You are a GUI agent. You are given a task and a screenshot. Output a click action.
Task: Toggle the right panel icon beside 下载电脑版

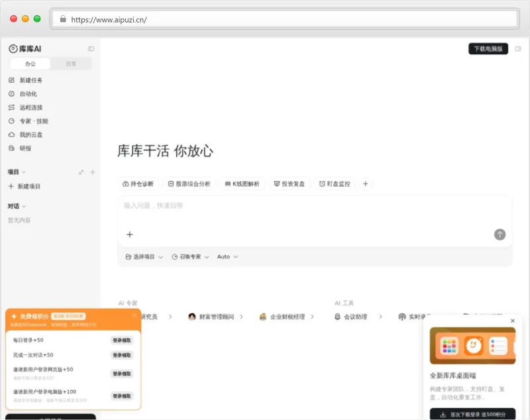(x=518, y=48)
